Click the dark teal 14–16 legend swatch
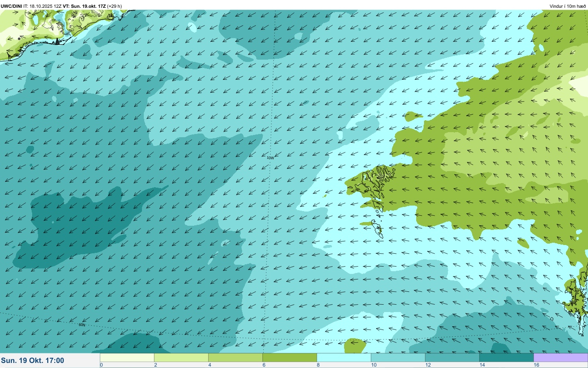This screenshot has width=588, height=368. [x=507, y=357]
